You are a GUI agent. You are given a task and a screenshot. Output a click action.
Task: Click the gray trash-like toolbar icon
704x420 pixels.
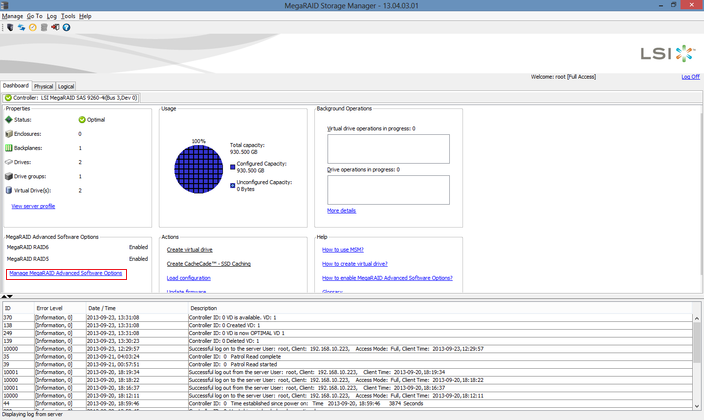(x=43, y=27)
